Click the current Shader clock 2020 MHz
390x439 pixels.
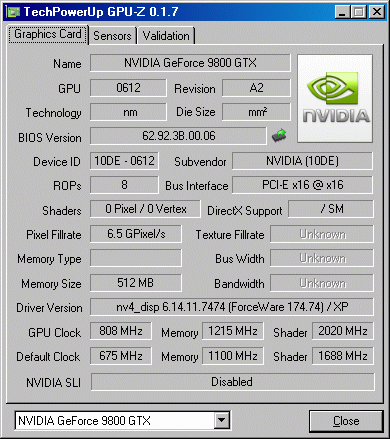[x=343, y=331]
